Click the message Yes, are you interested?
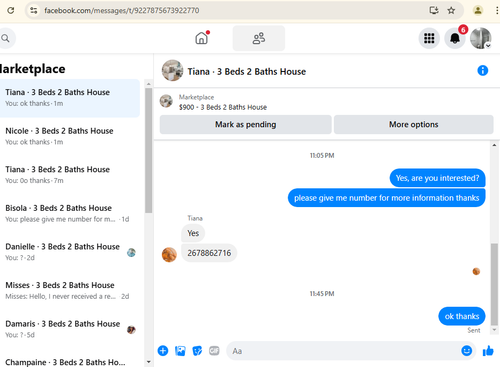Screen dimensions: 500x367 [x=437, y=178]
